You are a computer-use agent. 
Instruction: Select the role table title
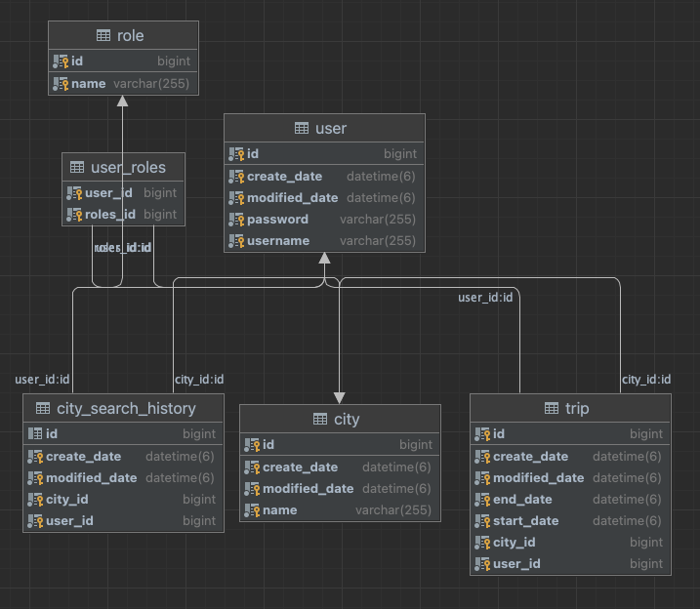point(131,36)
